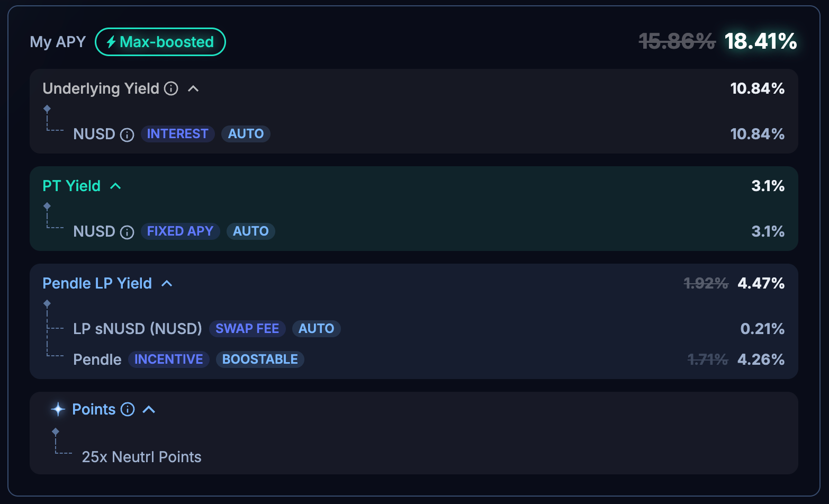Collapse the Points section chevron

click(149, 409)
